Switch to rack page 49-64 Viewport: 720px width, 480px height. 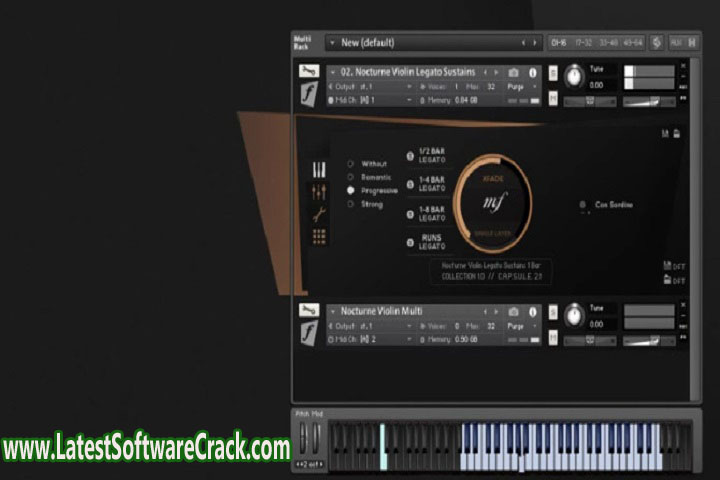click(633, 43)
